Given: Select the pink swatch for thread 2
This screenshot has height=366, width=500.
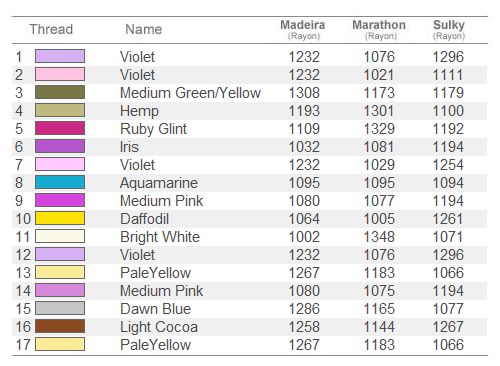Looking at the screenshot, I should click(x=60, y=74).
